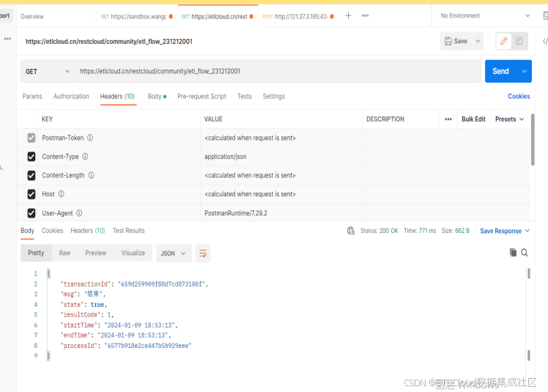The image size is (548, 392).
Task: Expand Save options arrow
Action: pyautogui.click(x=478, y=41)
